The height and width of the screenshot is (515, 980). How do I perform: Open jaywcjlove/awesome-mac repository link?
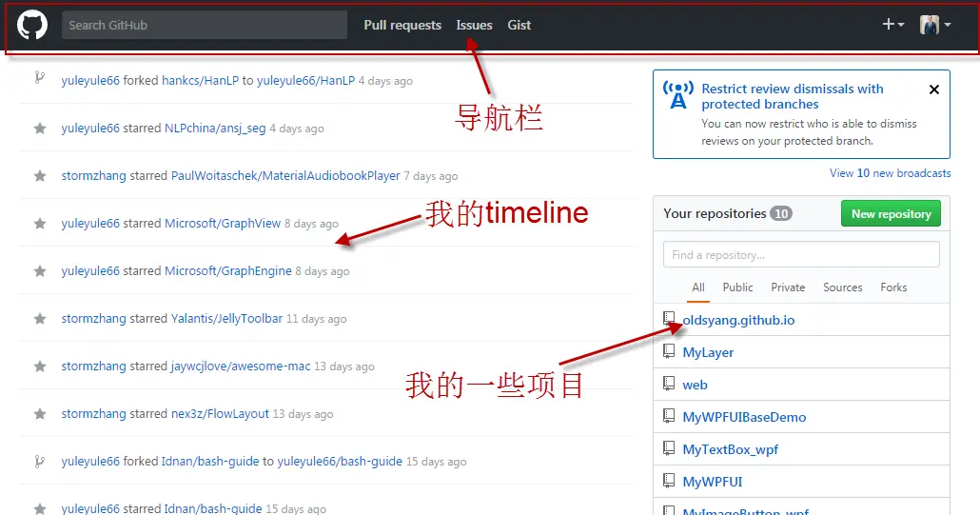(241, 366)
